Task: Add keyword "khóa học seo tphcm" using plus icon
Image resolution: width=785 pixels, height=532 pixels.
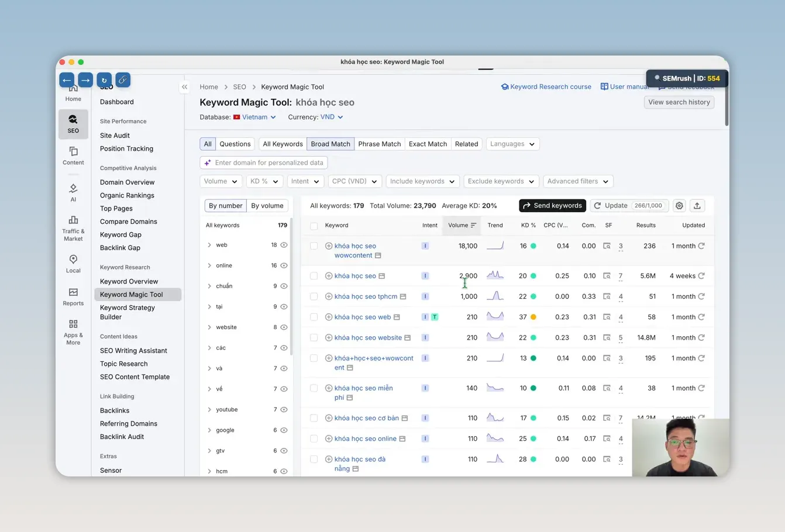Action: (329, 296)
